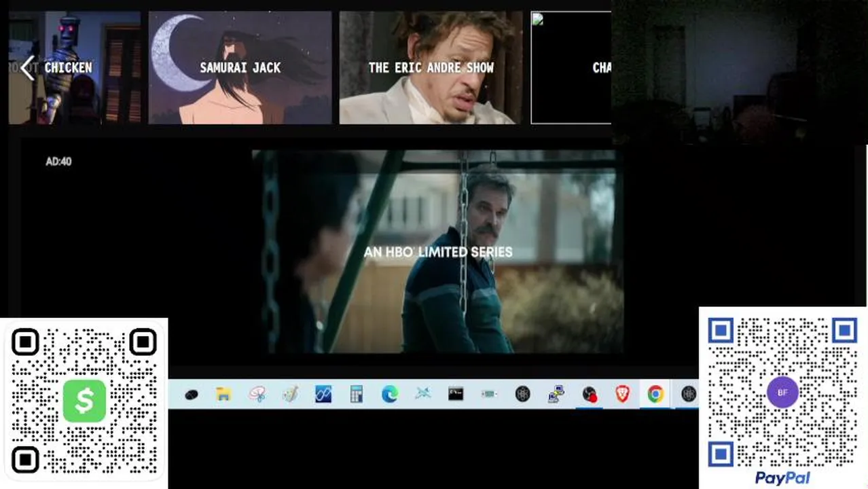Click the PayPal QR code
Image resolution: width=868 pixels, height=489 pixels.
click(x=782, y=393)
